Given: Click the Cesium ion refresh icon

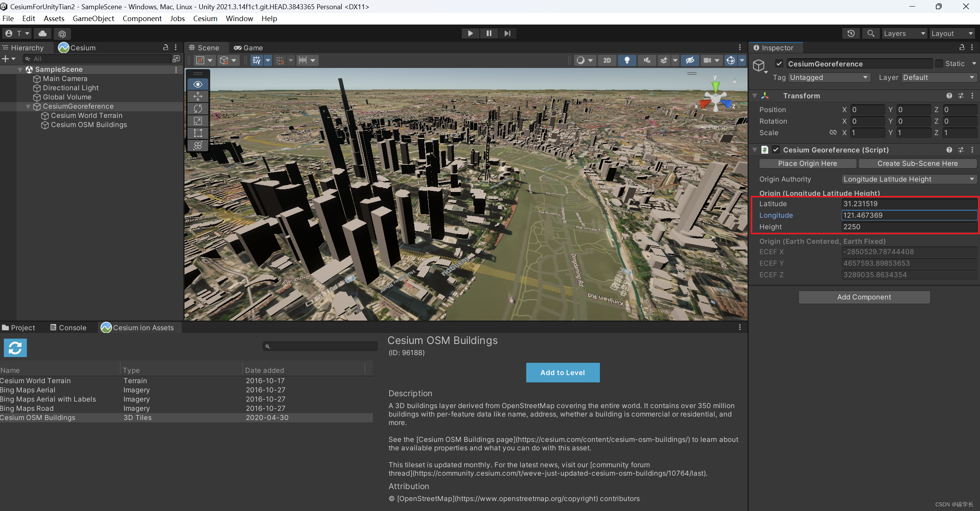Looking at the screenshot, I should (x=15, y=348).
